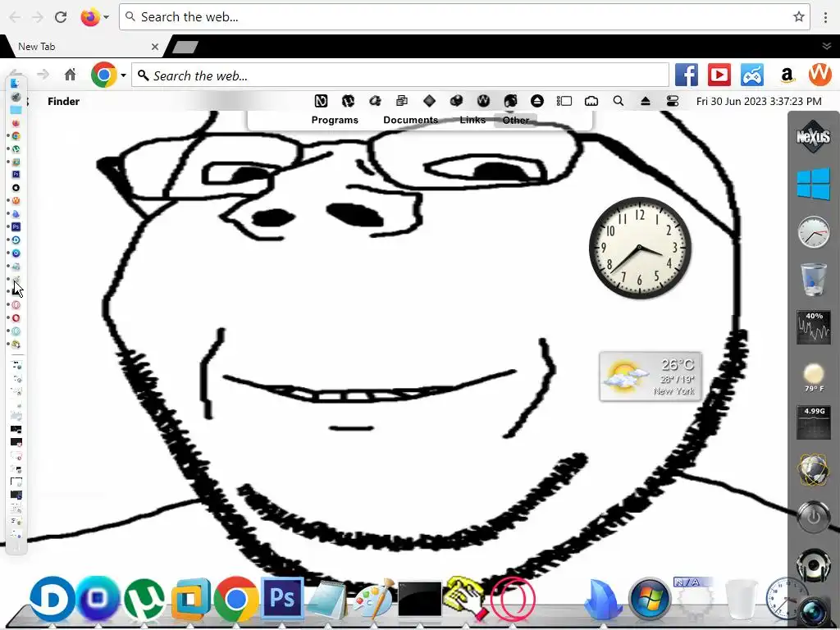Click the solid eject icon in the menu bar

645,101
